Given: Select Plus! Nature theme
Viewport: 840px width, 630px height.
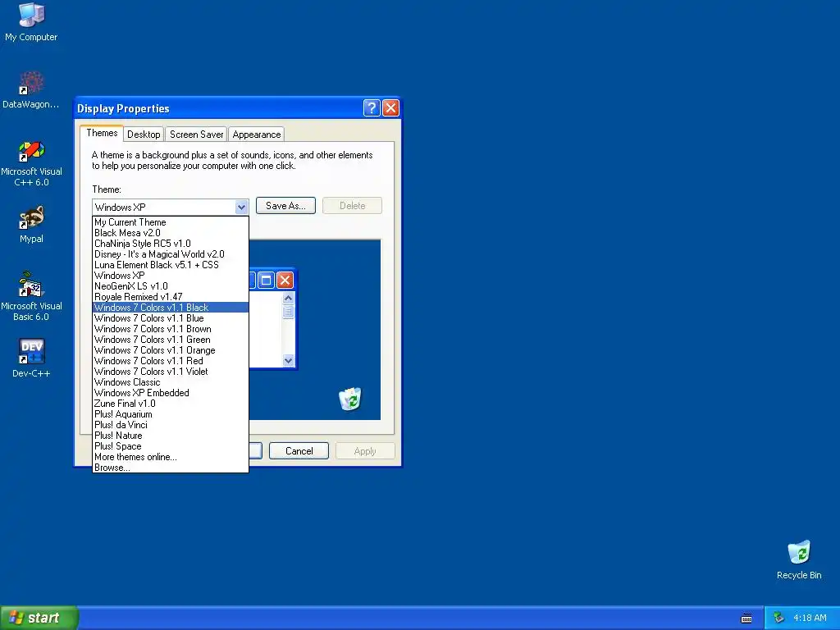Looking at the screenshot, I should tap(171, 436).
